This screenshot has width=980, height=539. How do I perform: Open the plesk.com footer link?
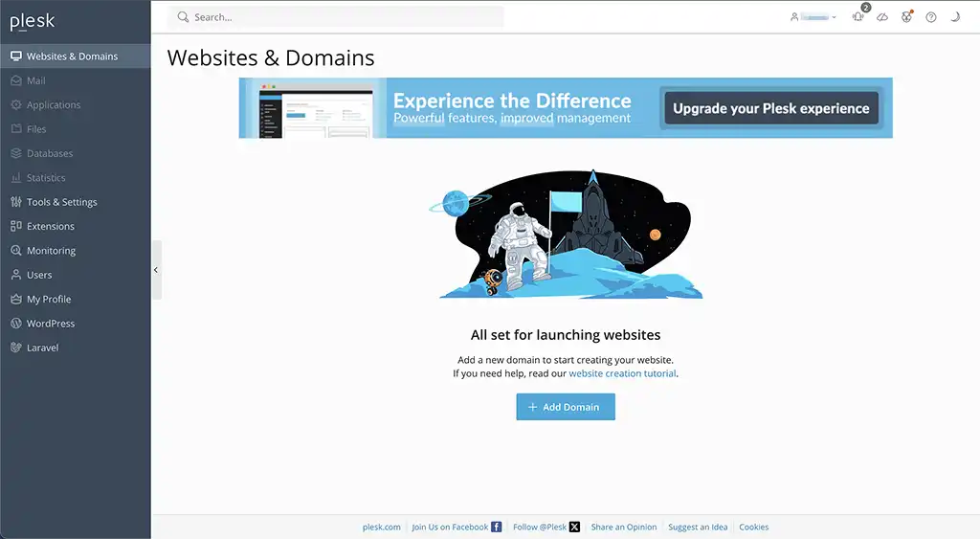click(381, 528)
